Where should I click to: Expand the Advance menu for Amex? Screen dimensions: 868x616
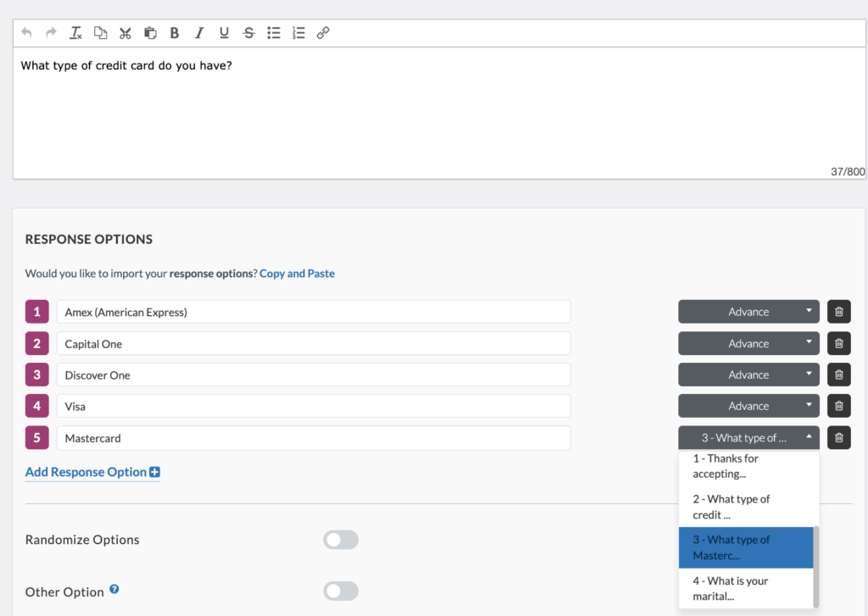tap(748, 311)
